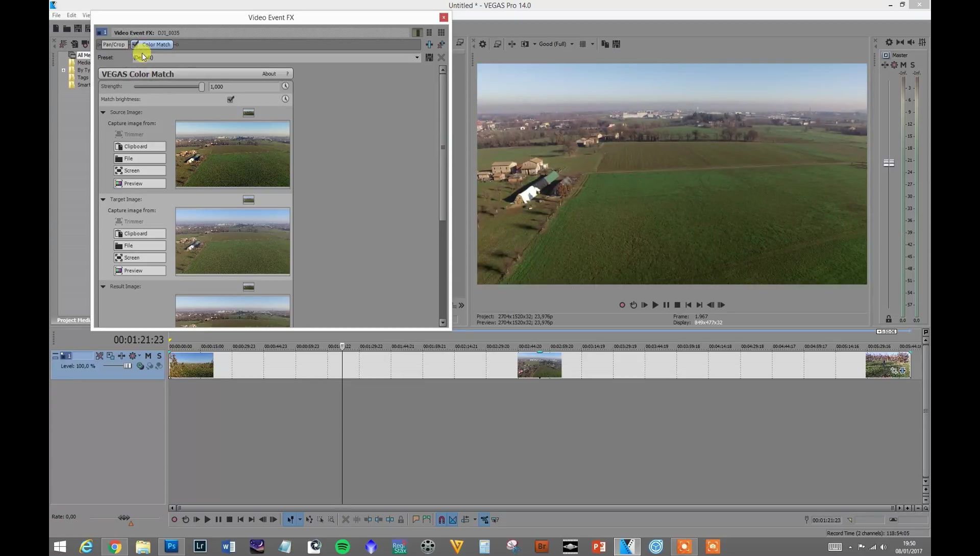
Task: Delete the current preset
Action: [442, 58]
